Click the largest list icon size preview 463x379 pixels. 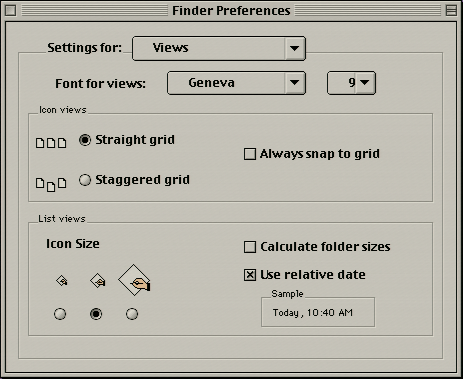134,280
